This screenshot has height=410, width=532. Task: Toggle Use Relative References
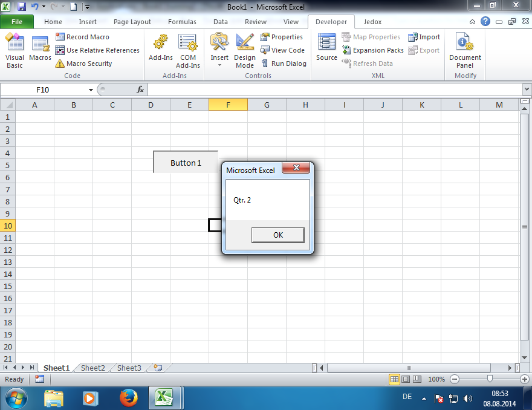97,50
